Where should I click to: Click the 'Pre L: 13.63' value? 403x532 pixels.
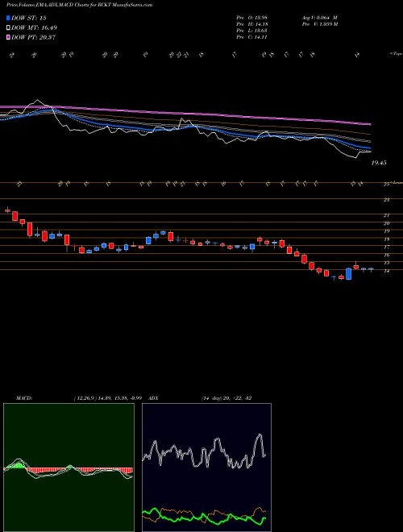pos(252,31)
